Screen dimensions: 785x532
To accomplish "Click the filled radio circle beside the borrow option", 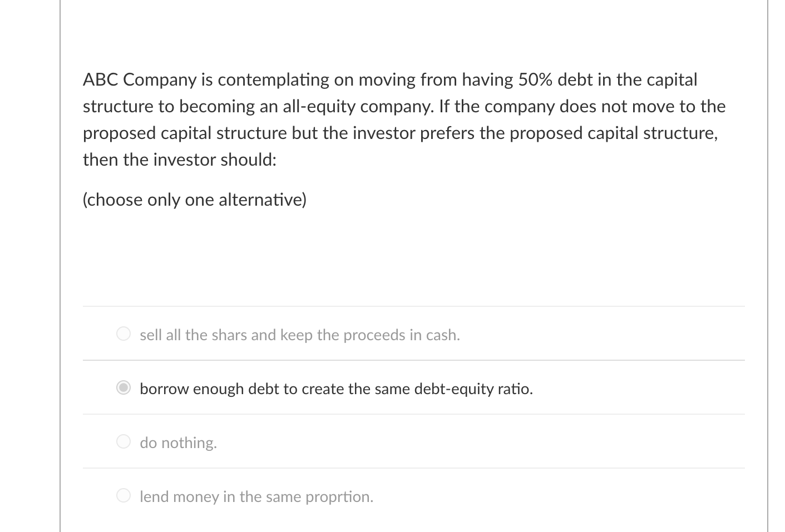I will (123, 387).
